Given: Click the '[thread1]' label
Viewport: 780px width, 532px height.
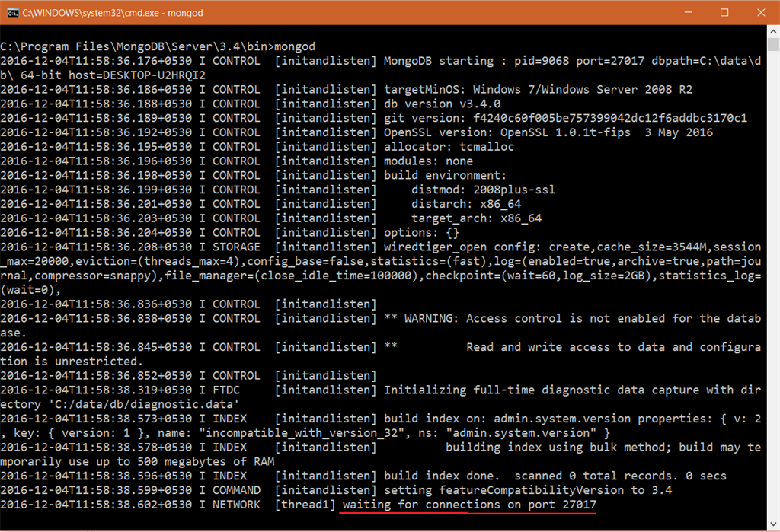Looking at the screenshot, I should point(305,505).
